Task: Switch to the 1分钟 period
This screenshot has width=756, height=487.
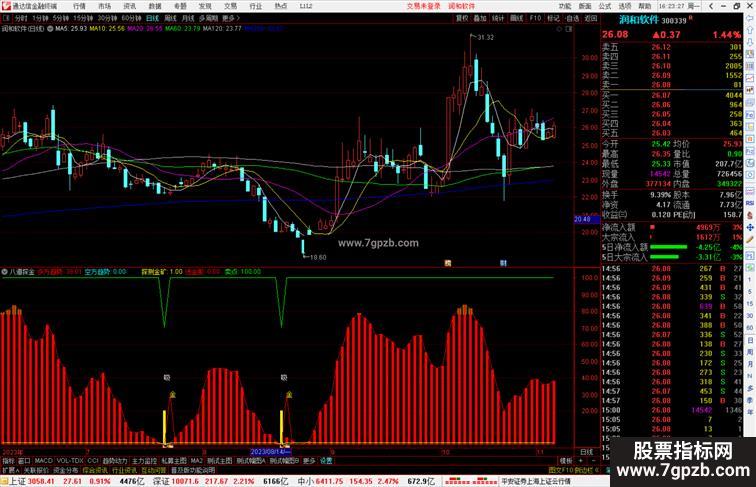Action: (40, 18)
